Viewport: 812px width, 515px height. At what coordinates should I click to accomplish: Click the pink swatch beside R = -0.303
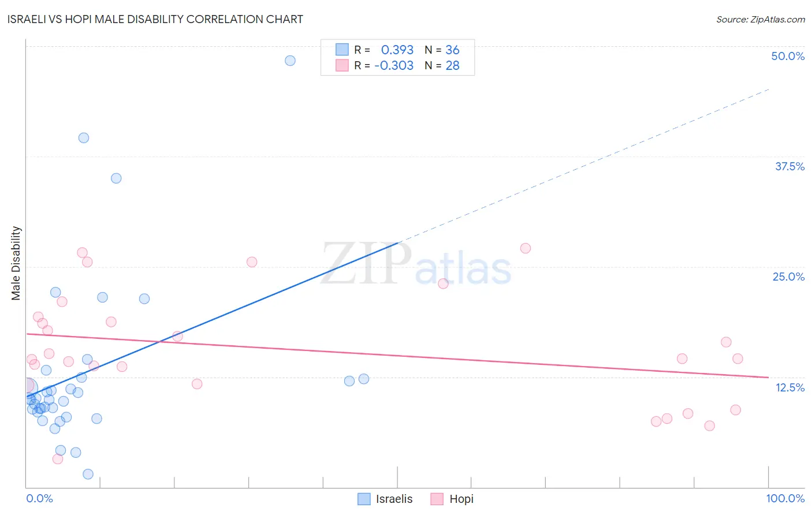tap(342, 65)
